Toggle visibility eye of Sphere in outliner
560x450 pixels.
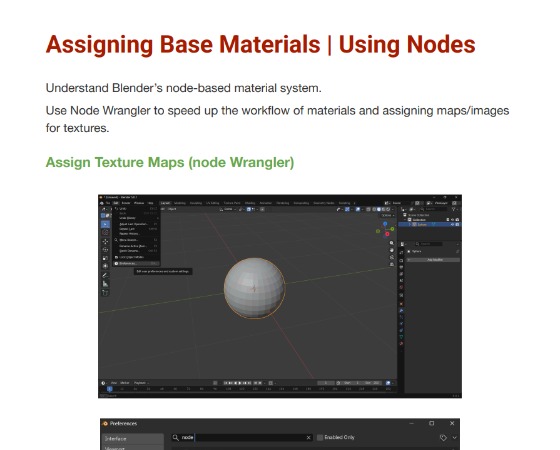coord(452,225)
